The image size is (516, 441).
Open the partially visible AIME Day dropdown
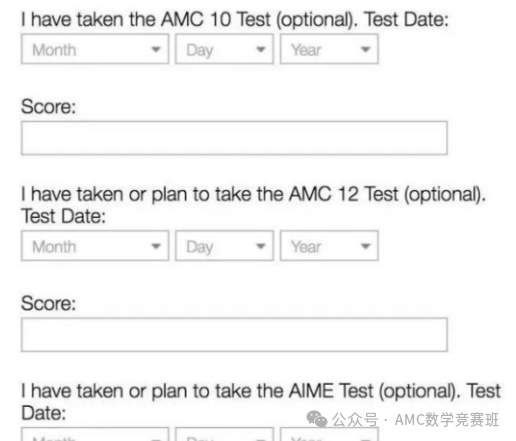pyautogui.click(x=224, y=434)
